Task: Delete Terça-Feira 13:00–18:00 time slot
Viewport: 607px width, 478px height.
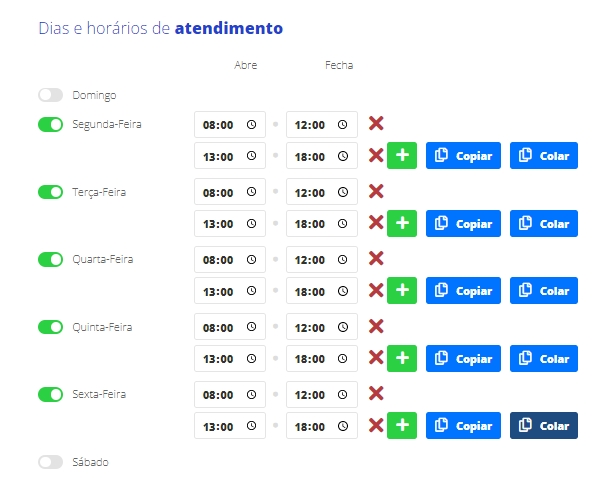Action: coord(376,223)
